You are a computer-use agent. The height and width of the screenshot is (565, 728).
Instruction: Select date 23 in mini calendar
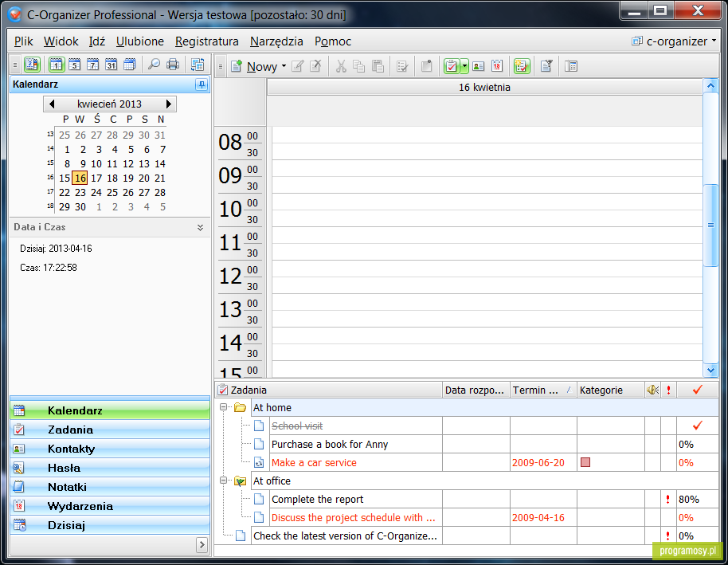[x=80, y=192]
